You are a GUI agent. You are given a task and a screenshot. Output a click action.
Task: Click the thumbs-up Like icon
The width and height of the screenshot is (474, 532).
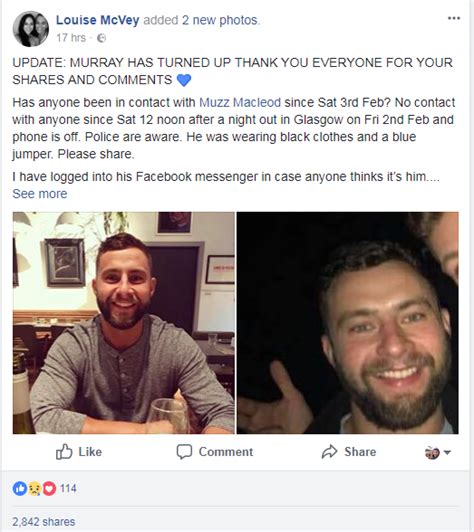[x=64, y=452]
